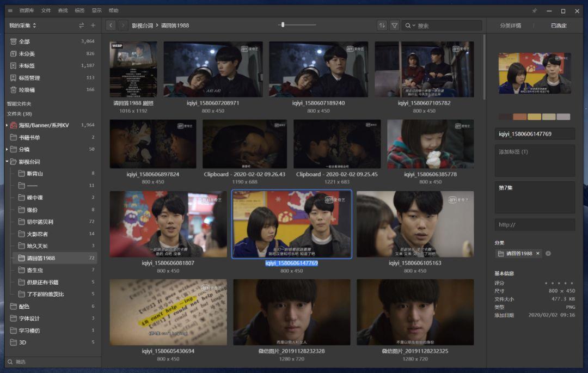Click the gray-lilac color swatch
This screenshot has width=588, height=373.
point(563,117)
